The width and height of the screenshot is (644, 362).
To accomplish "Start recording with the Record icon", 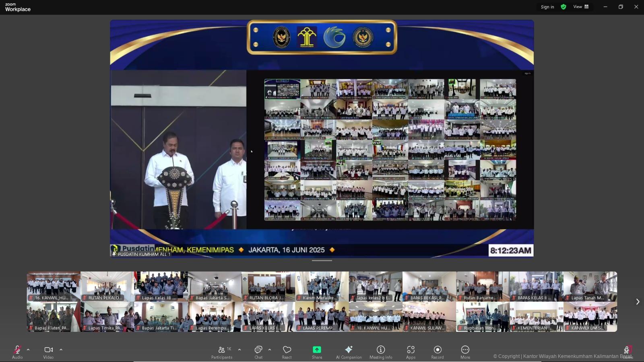I will point(437,352).
